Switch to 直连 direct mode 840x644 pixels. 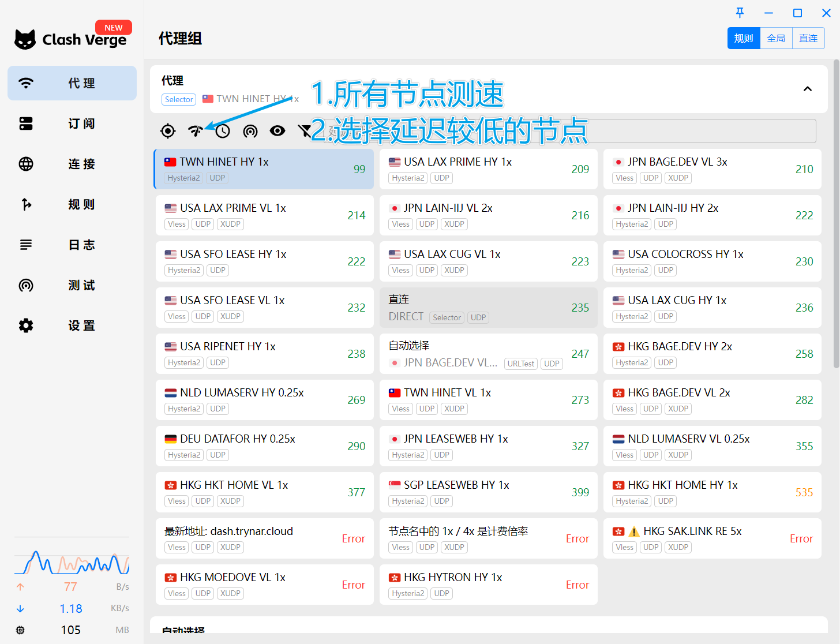pos(808,38)
